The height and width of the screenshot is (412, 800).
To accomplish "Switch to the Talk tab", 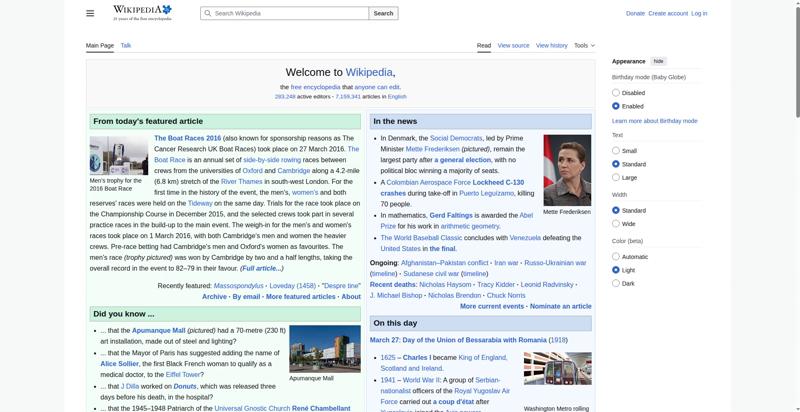I will 126,45.
